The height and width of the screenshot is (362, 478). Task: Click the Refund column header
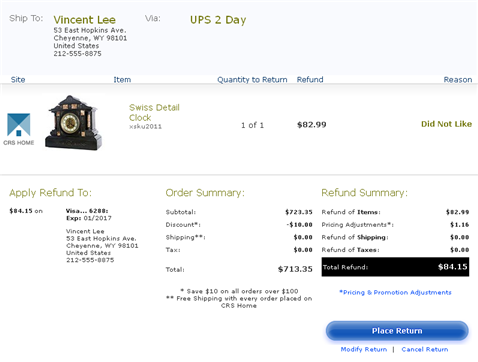click(310, 80)
